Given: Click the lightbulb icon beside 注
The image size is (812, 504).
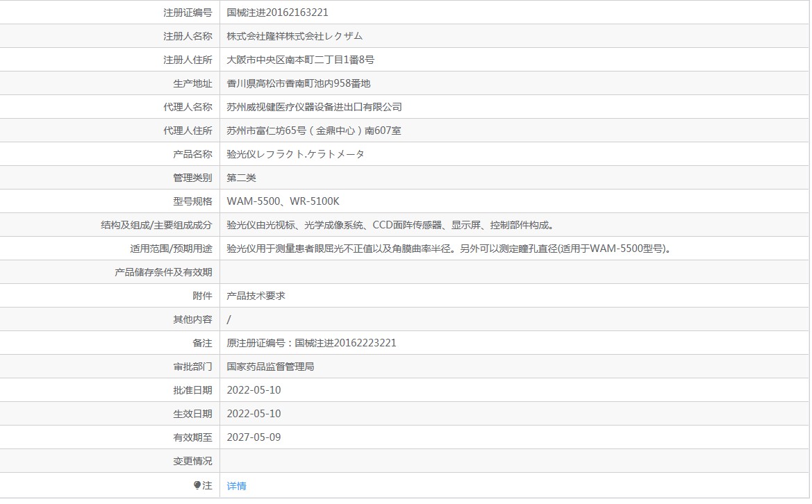Looking at the screenshot, I should tap(197, 485).
